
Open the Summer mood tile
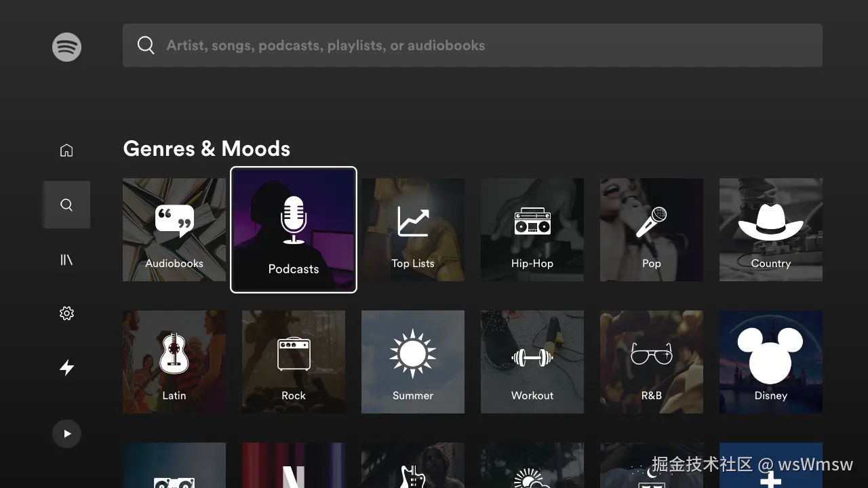(413, 362)
